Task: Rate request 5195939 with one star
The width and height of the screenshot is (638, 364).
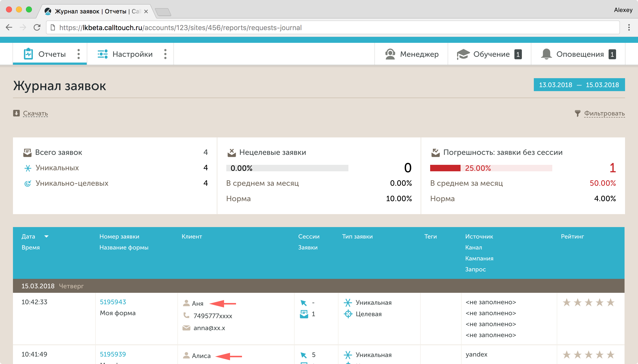Action: click(566, 355)
